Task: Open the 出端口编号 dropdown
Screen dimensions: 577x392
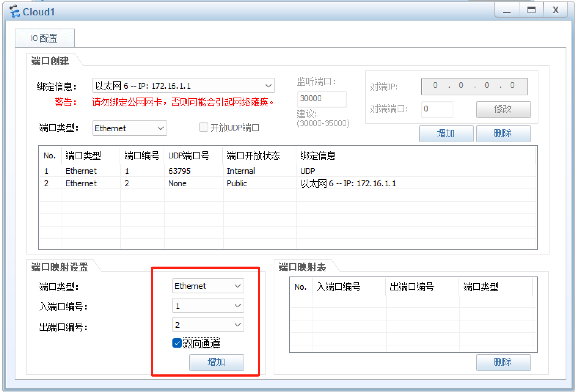Action: (208, 325)
